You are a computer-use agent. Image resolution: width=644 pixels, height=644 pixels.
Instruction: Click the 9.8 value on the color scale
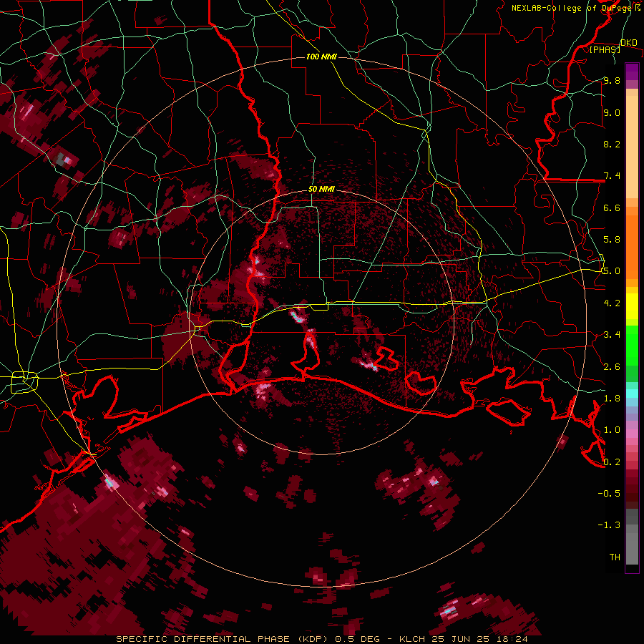click(x=612, y=81)
